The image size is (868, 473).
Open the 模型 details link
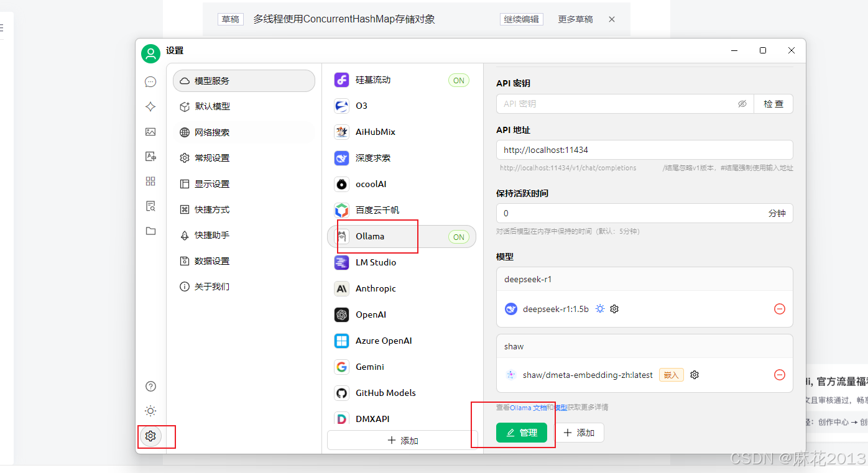pos(560,408)
